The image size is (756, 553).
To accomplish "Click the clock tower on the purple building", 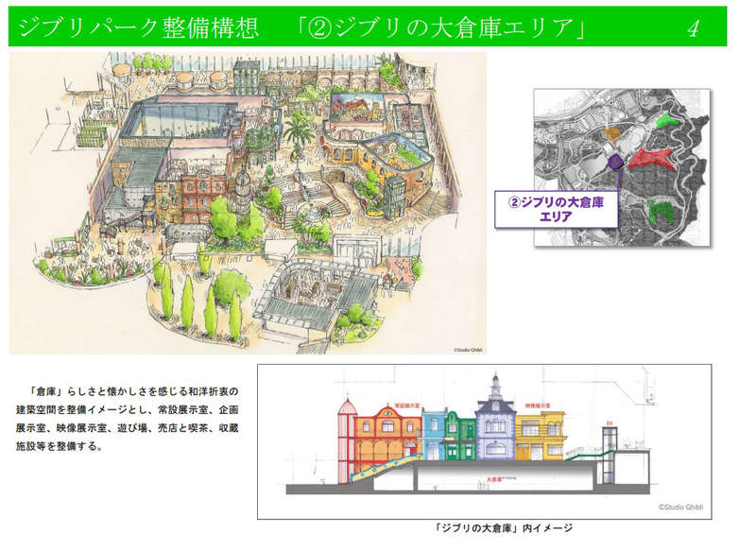I will tap(493, 387).
